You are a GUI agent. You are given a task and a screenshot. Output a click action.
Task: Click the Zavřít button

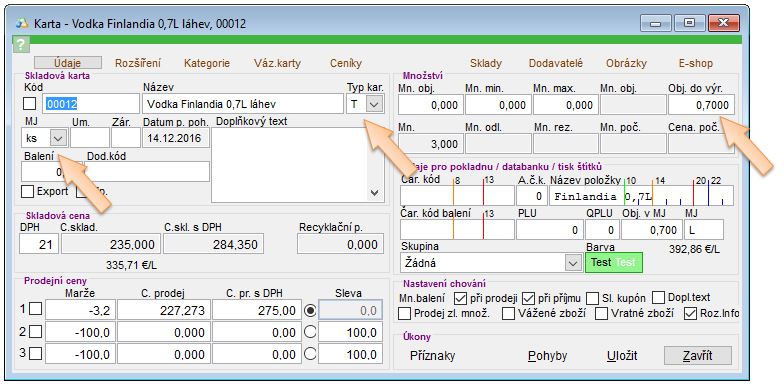(x=698, y=356)
